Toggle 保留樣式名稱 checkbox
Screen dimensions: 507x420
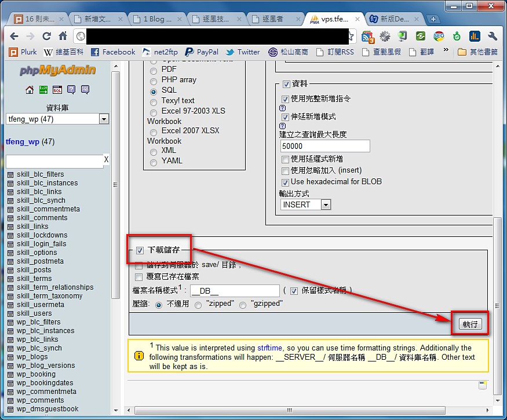pyautogui.click(x=294, y=291)
